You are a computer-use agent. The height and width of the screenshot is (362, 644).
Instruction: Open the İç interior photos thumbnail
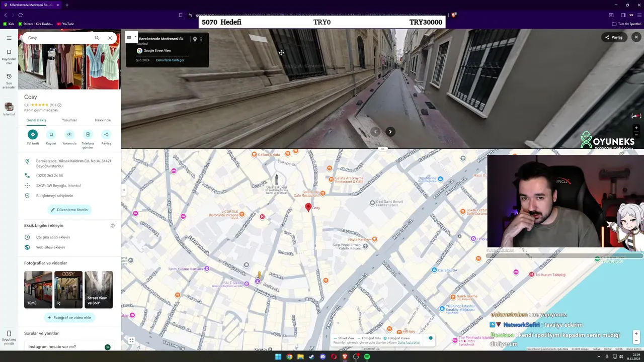pyautogui.click(x=68, y=290)
